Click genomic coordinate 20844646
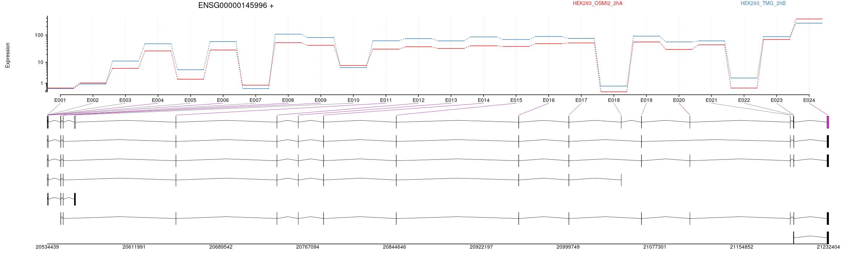Viewport: 868px width, 253px height. pyautogui.click(x=395, y=247)
